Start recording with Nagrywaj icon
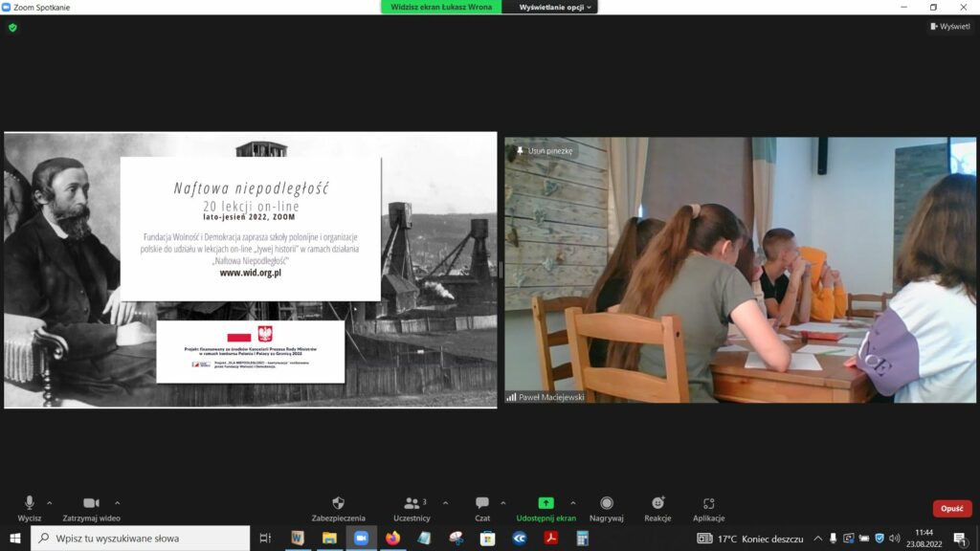Viewport: 980px width, 551px height. [607, 504]
